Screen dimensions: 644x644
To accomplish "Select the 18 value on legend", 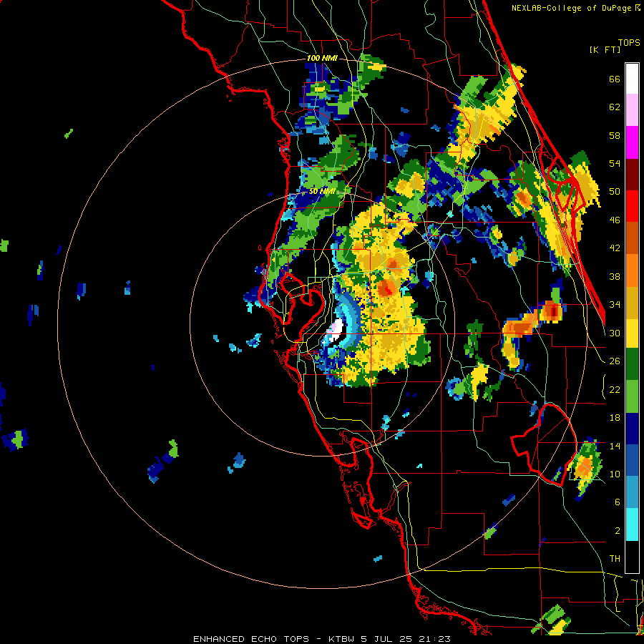I will point(615,418).
